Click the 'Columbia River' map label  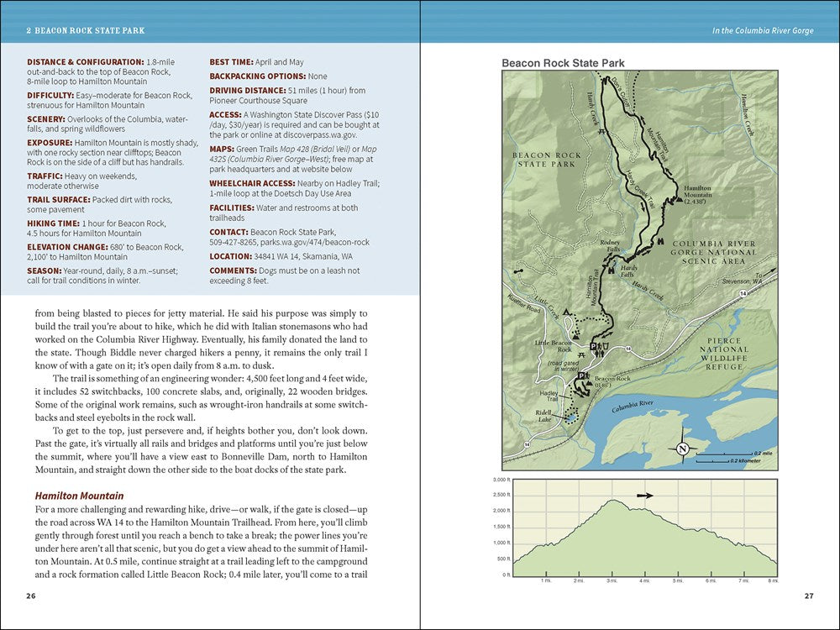point(633,407)
